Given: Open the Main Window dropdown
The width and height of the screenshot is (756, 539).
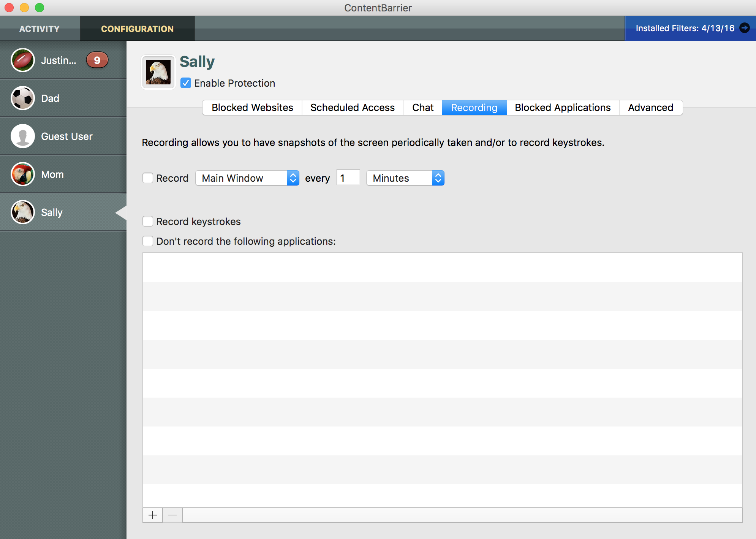Looking at the screenshot, I should 247,178.
